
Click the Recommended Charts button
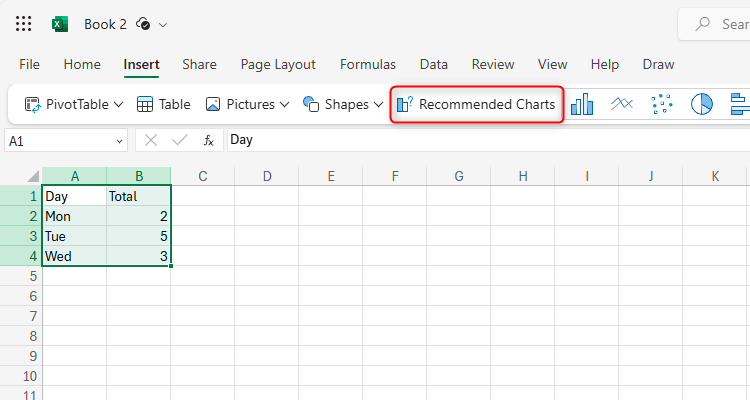tap(476, 104)
